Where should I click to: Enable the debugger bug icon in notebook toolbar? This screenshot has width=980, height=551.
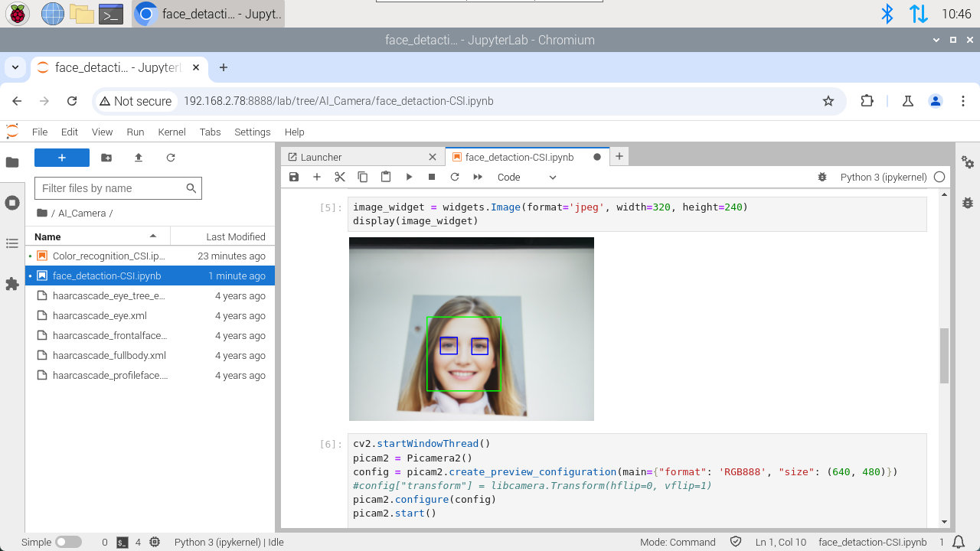822,177
